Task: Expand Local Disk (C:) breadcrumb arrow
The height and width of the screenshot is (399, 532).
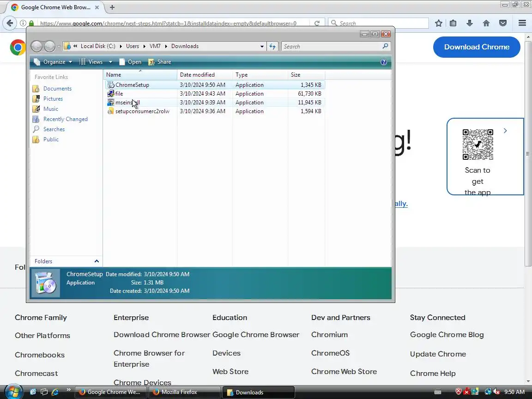Action: click(x=121, y=46)
